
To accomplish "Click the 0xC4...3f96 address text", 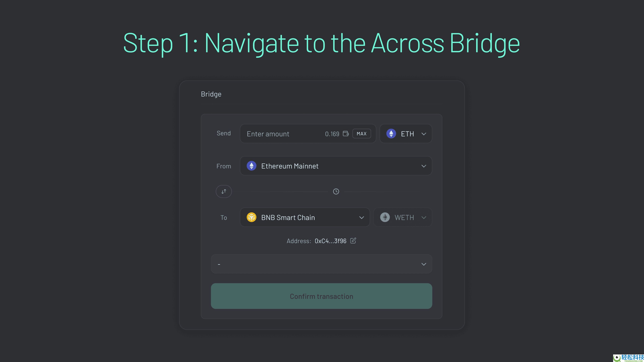I will coord(330,241).
